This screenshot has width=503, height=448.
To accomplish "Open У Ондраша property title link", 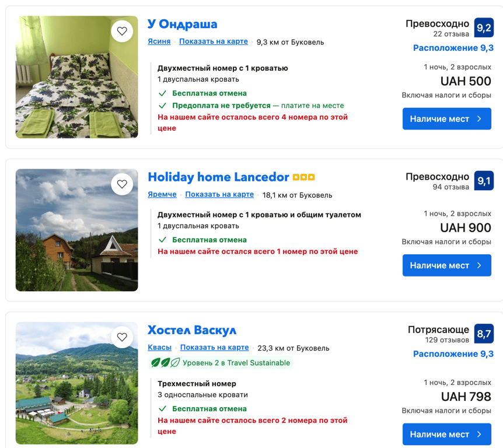I will 182,24.
